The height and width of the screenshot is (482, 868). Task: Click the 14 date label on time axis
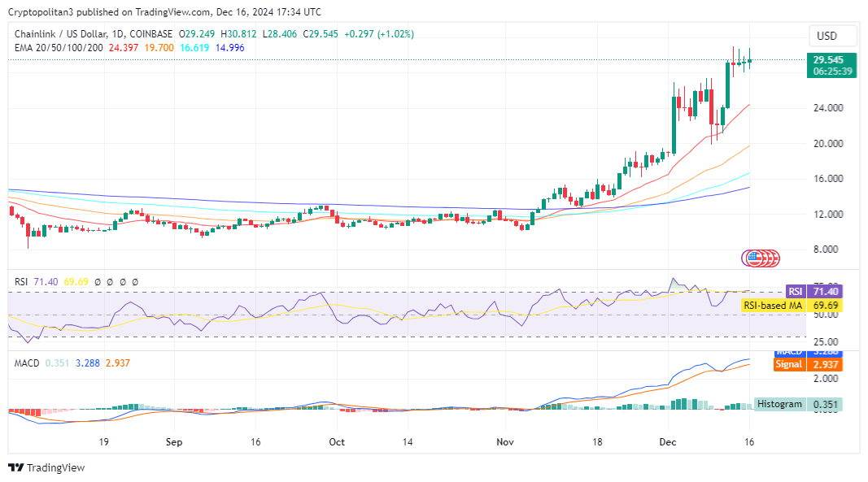coord(408,442)
